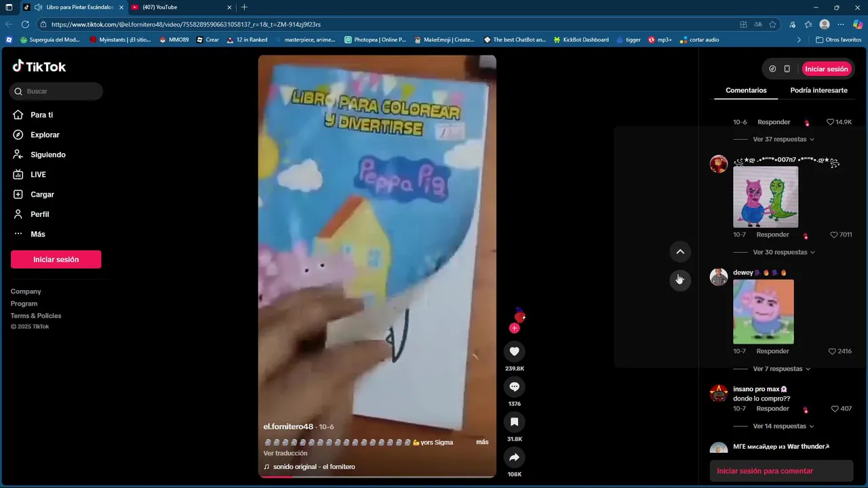Click Ver traducción under the caption

[x=285, y=453]
